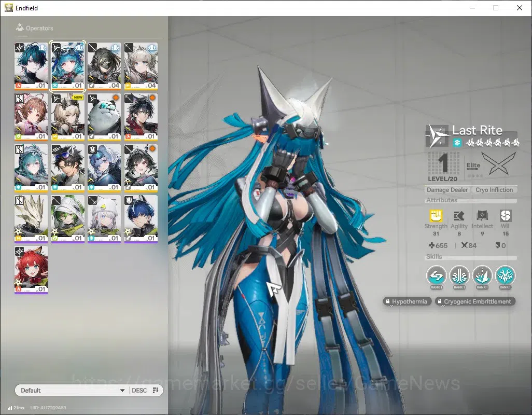
Task: Open the Default sorting dropdown
Action: click(x=72, y=390)
